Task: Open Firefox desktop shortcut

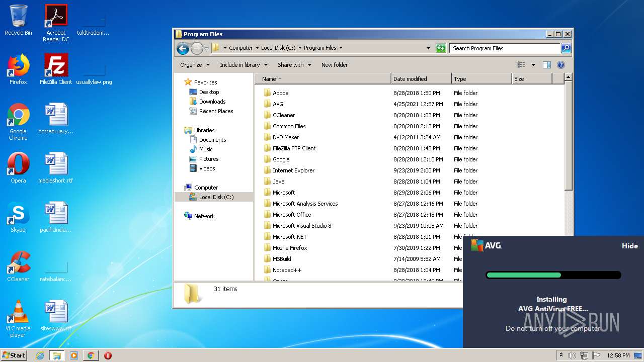Action: coord(18,69)
